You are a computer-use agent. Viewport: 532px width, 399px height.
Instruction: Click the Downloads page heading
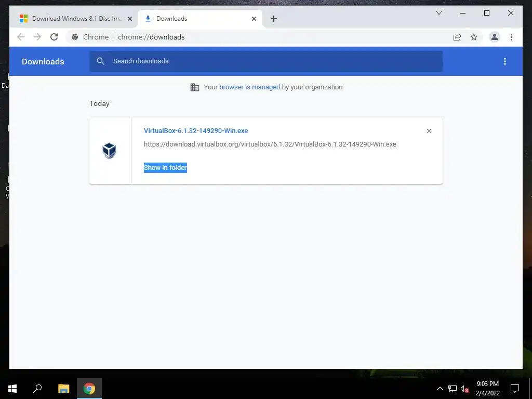(x=43, y=61)
